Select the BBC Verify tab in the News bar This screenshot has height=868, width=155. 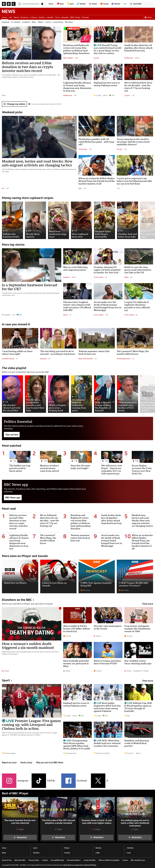(x=75, y=17)
